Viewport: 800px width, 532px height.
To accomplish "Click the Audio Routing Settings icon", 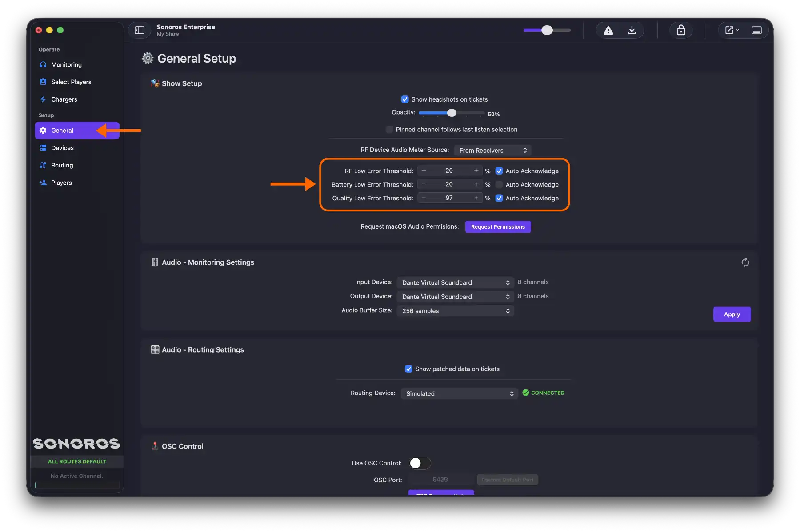I will [155, 350].
